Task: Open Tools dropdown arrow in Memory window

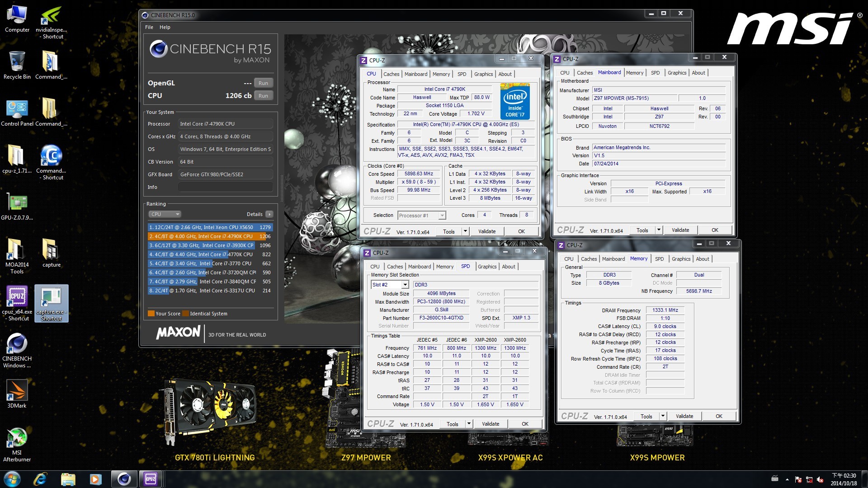Action: 662,416
